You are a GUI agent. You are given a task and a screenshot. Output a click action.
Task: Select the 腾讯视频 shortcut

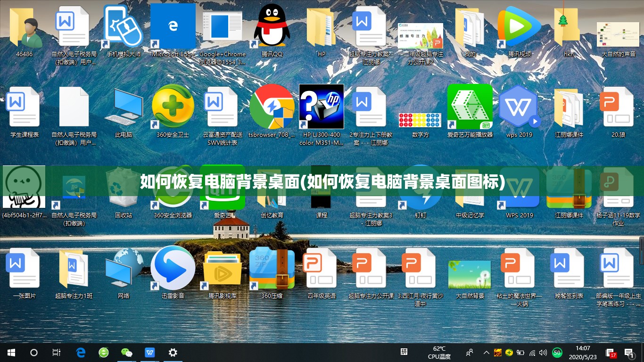coord(520,26)
